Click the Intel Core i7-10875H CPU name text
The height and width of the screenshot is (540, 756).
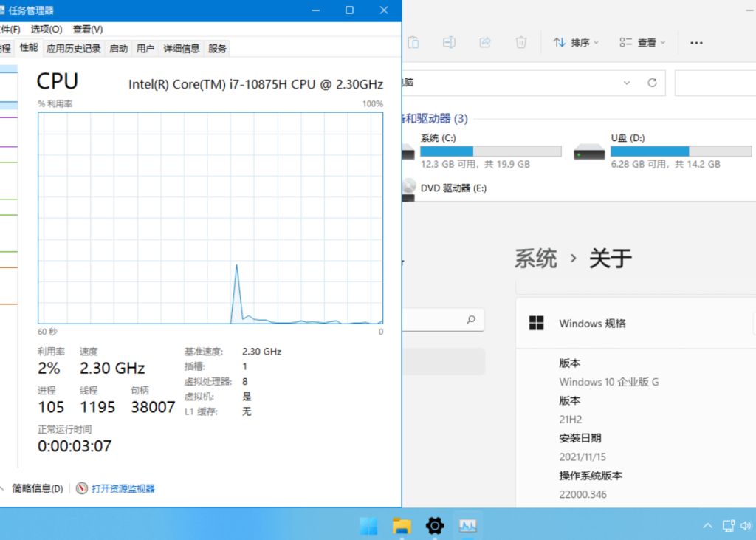[x=255, y=84]
